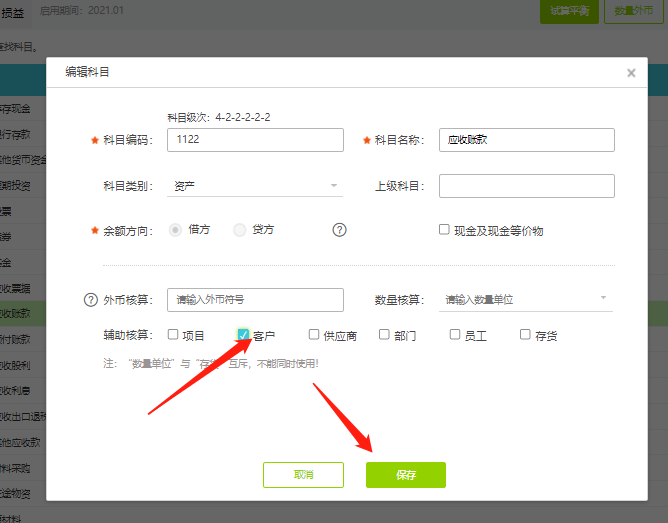The image size is (668, 523).
Task: Switch to the 损益 tab behind dialog
Action: pyautogui.click(x=13, y=13)
